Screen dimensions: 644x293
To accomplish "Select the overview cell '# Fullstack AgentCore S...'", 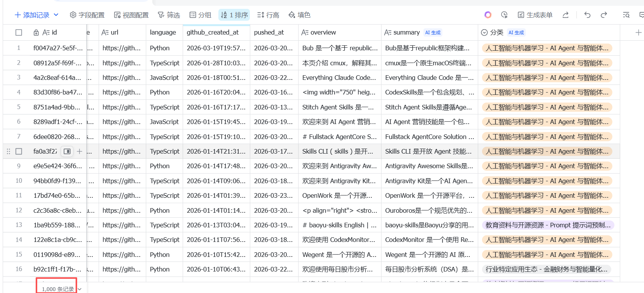I will pyautogui.click(x=340, y=137).
